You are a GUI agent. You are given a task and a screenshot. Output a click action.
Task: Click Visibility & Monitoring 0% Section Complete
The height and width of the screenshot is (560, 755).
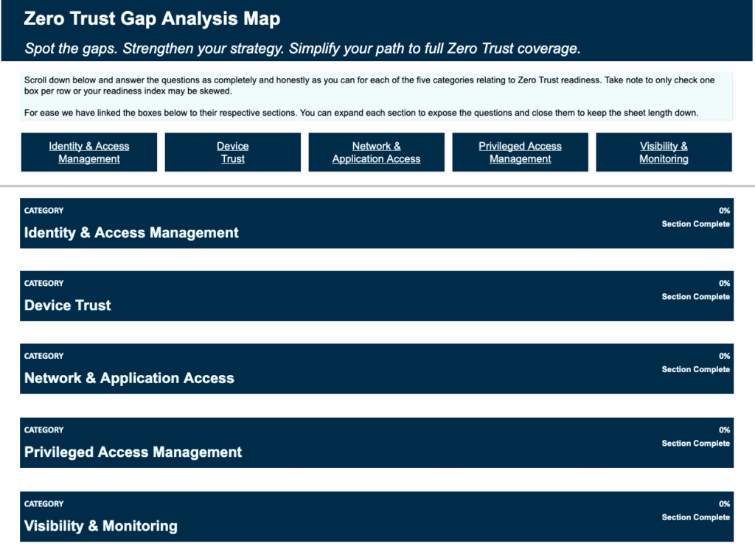695,511
